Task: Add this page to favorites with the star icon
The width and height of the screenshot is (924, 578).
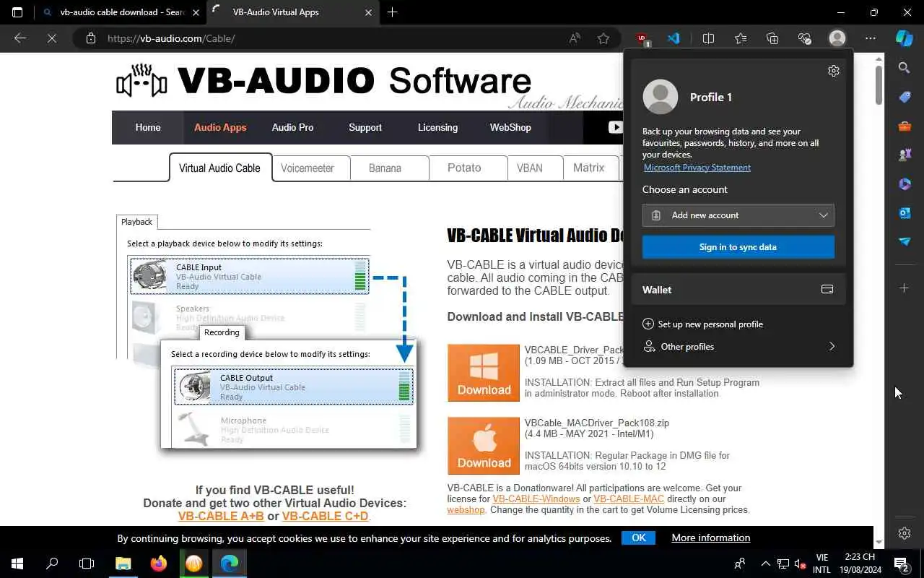Action: coord(603,38)
